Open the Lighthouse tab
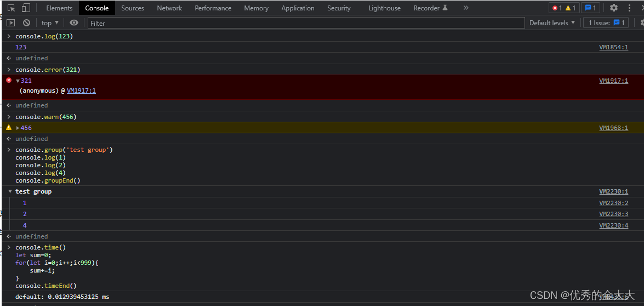 384,8
